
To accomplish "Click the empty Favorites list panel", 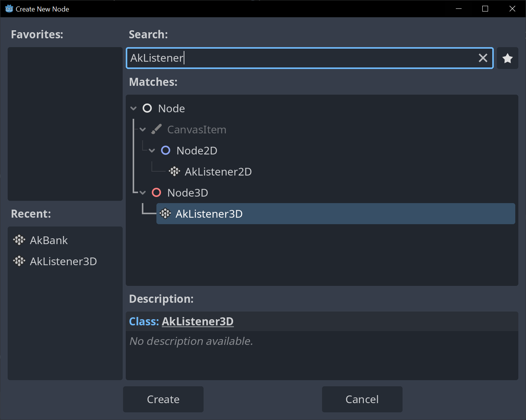I will (65, 124).
